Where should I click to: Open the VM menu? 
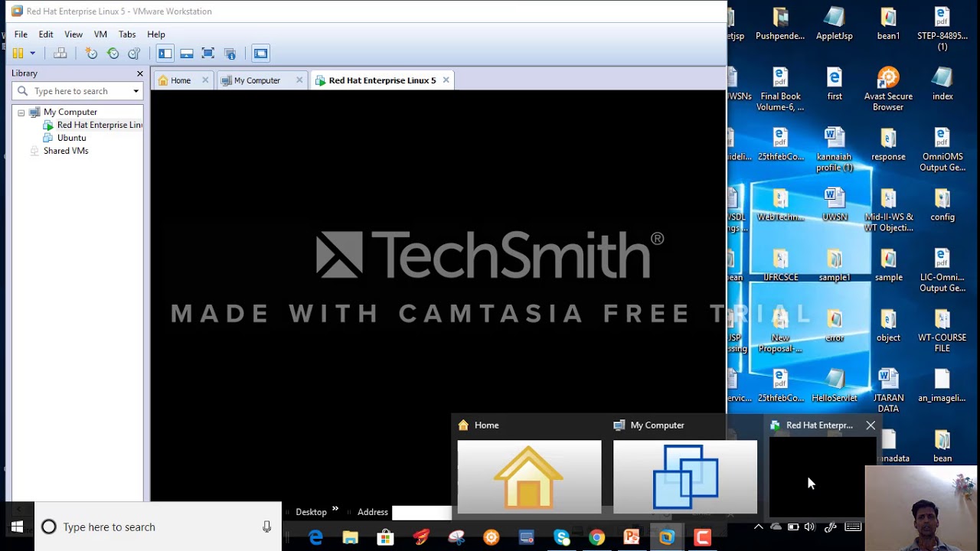pyautogui.click(x=100, y=34)
